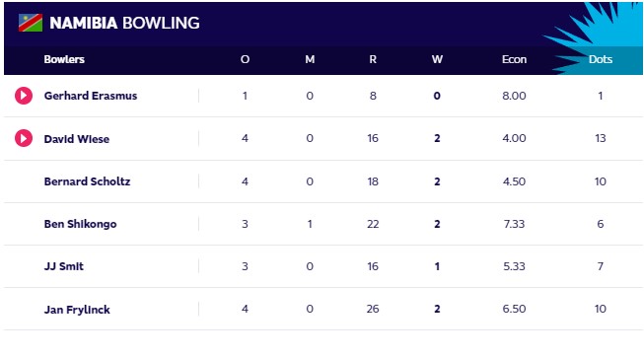Click the O overs column header

click(245, 59)
